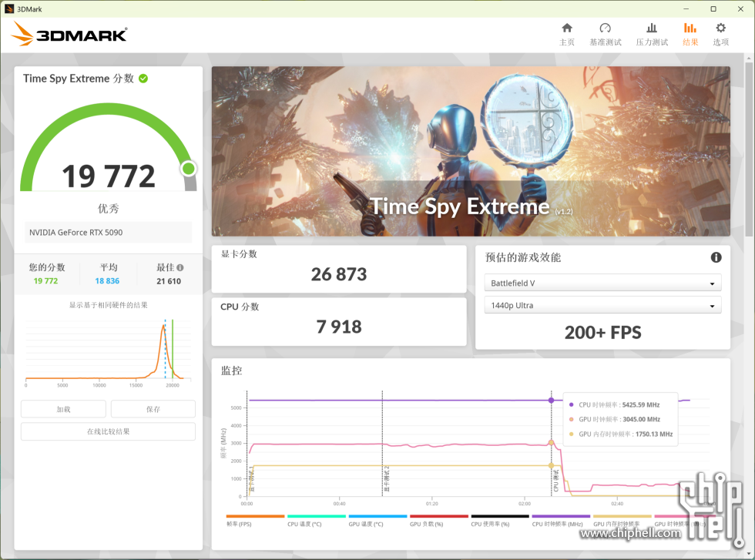Click the 200+ FPS estimate
This screenshot has width=755, height=560.
click(x=602, y=332)
